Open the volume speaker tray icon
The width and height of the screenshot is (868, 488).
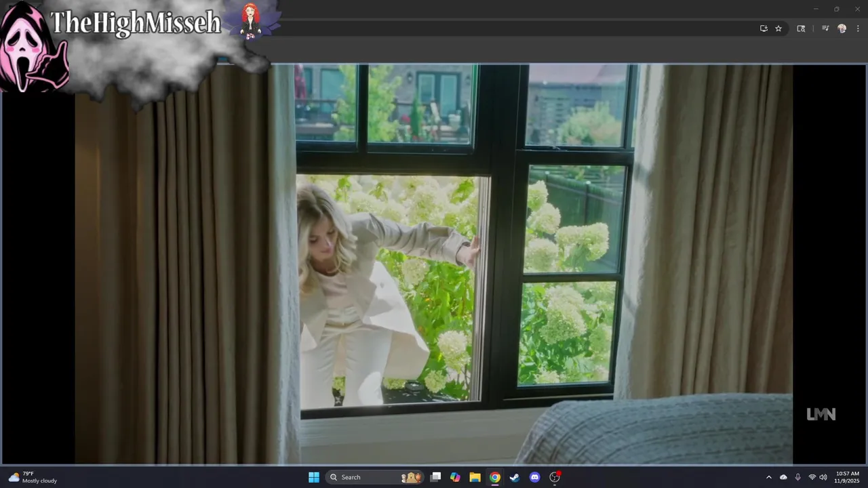tap(823, 477)
